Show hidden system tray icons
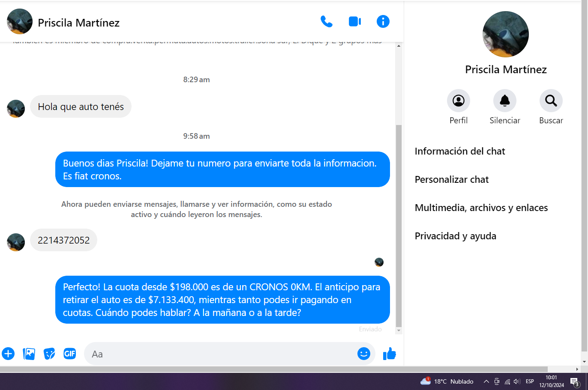Screen dimensions: 588x390 coord(486,381)
